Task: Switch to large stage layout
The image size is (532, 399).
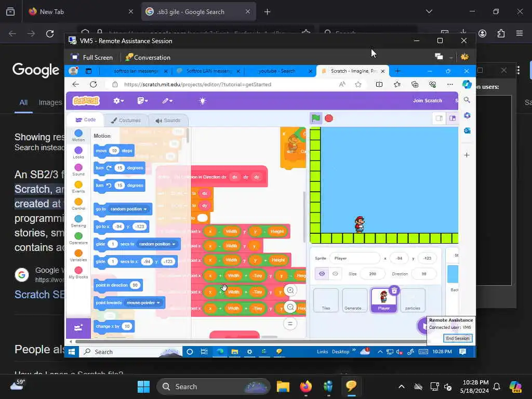Action: coord(453,118)
